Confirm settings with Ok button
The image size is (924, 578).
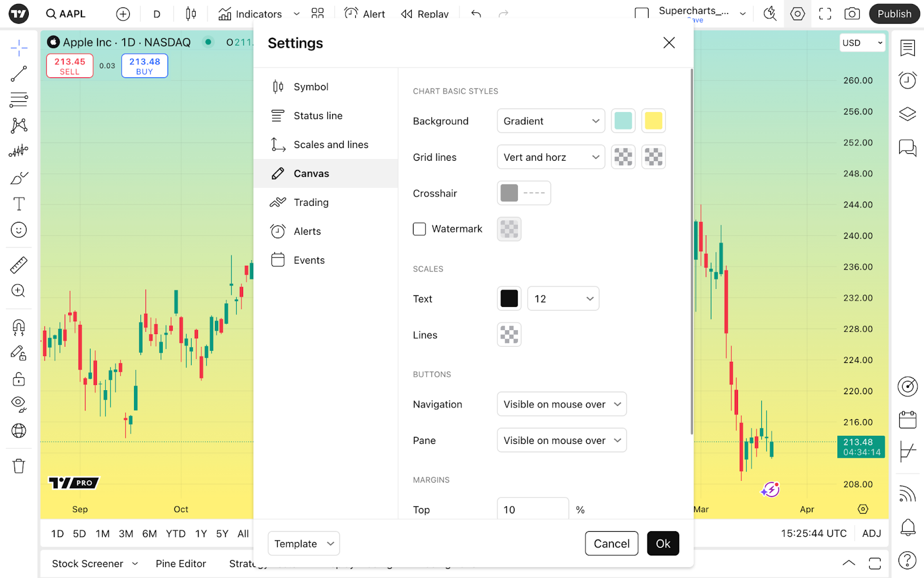663,543
